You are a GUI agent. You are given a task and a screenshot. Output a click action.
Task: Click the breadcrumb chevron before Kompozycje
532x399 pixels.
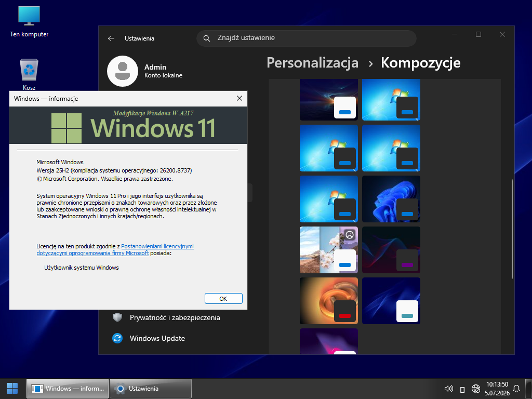[370, 64]
